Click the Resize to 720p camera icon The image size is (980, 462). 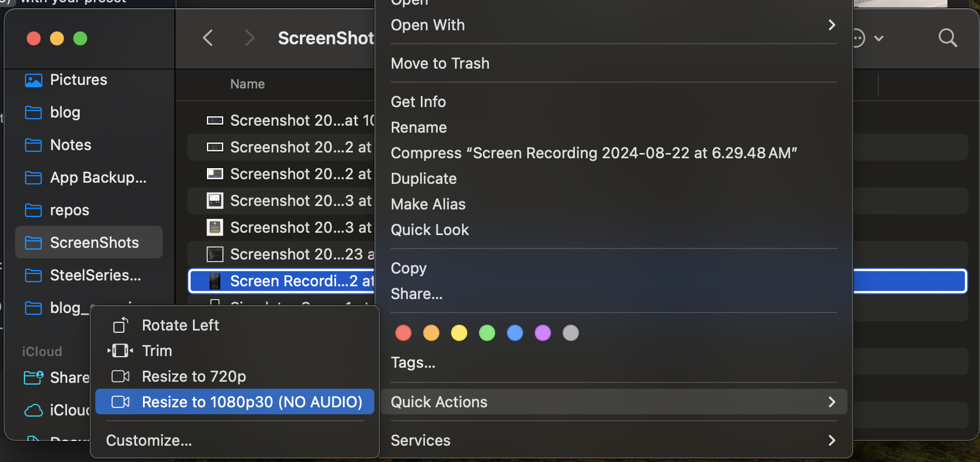coord(120,376)
